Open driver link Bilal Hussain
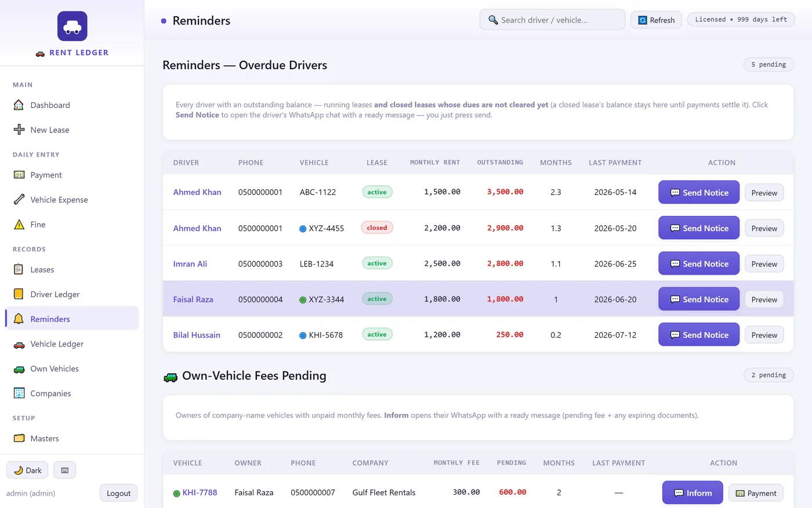 [197, 335]
